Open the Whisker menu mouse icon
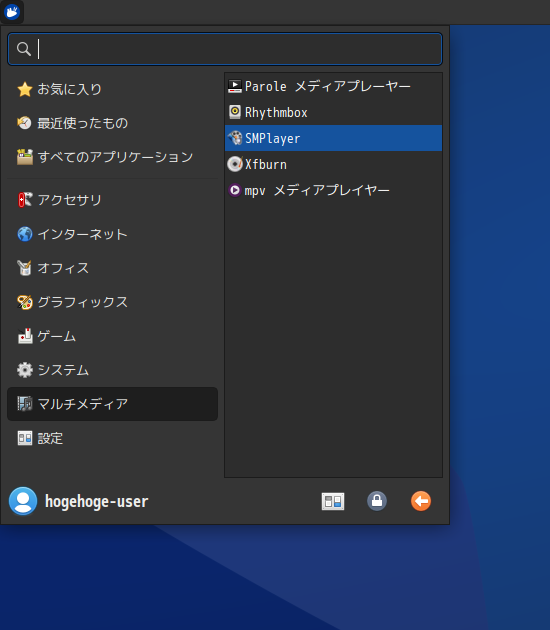This screenshot has width=550, height=630. pos(12,12)
